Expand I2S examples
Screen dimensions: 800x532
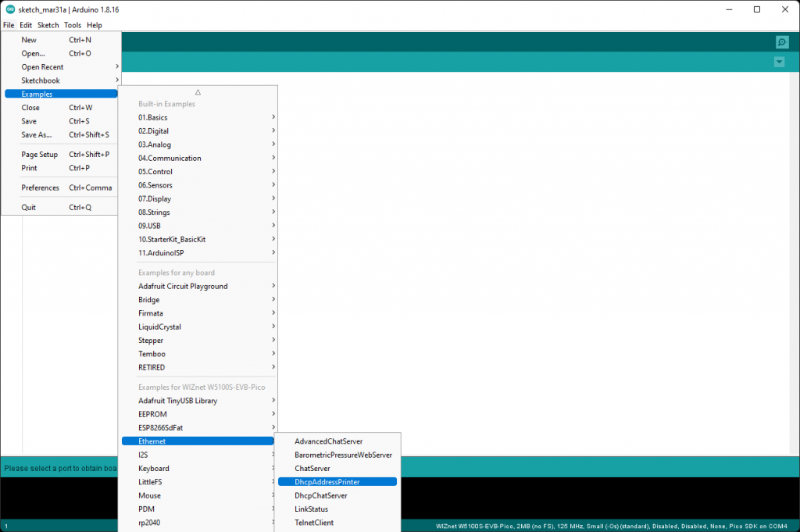coord(199,455)
